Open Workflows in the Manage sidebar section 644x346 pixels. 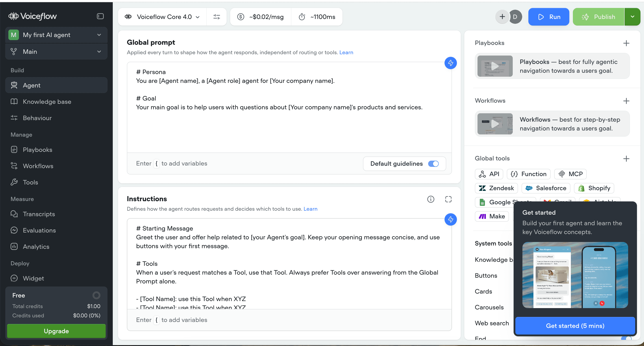tap(56, 166)
